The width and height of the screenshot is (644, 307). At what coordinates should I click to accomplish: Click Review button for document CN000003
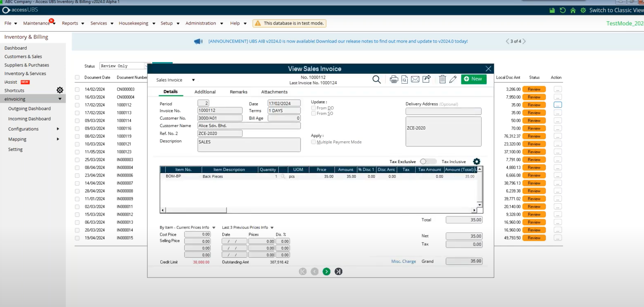[x=534, y=89]
